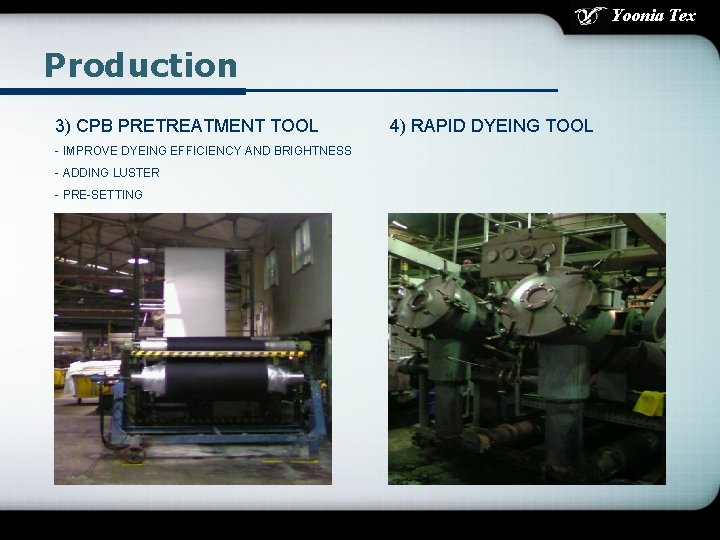Image resolution: width=720 pixels, height=540 pixels.
Task: Click the Yoonia Tex logo emblem
Action: pos(591,16)
